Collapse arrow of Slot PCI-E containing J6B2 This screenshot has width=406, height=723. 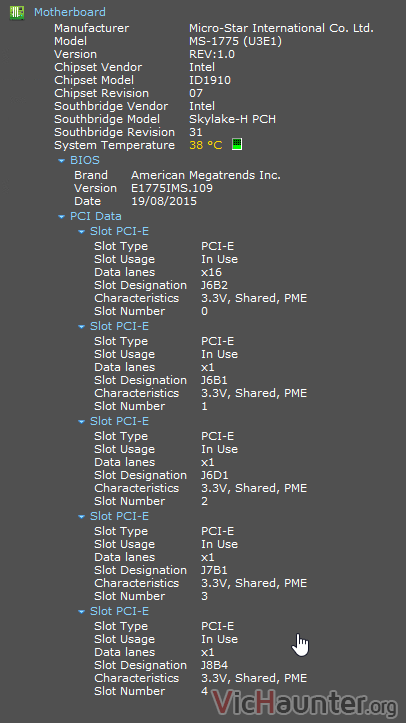81,231
